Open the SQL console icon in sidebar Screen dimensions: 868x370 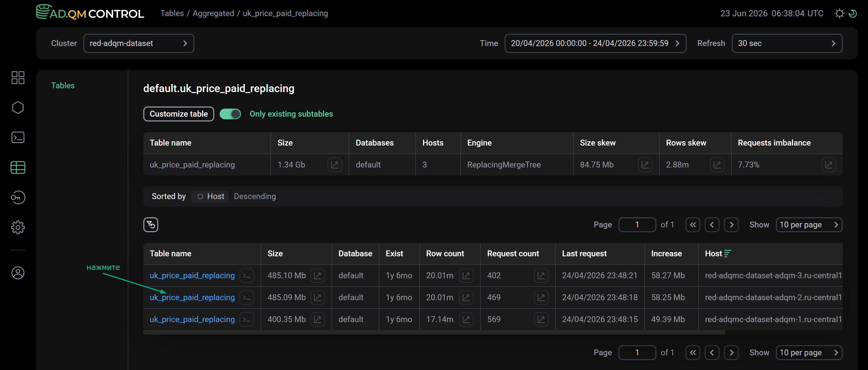click(18, 137)
